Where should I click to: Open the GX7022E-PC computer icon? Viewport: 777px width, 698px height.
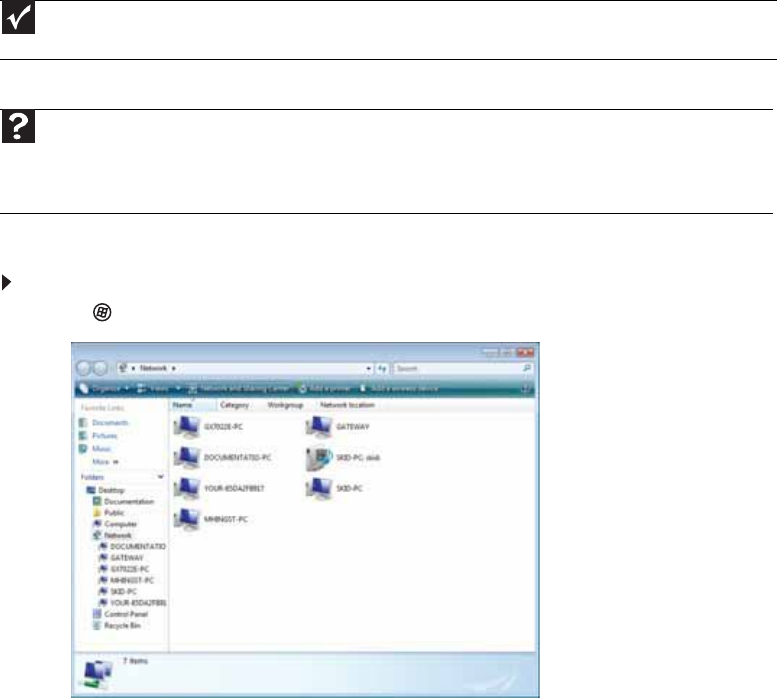pos(187,427)
